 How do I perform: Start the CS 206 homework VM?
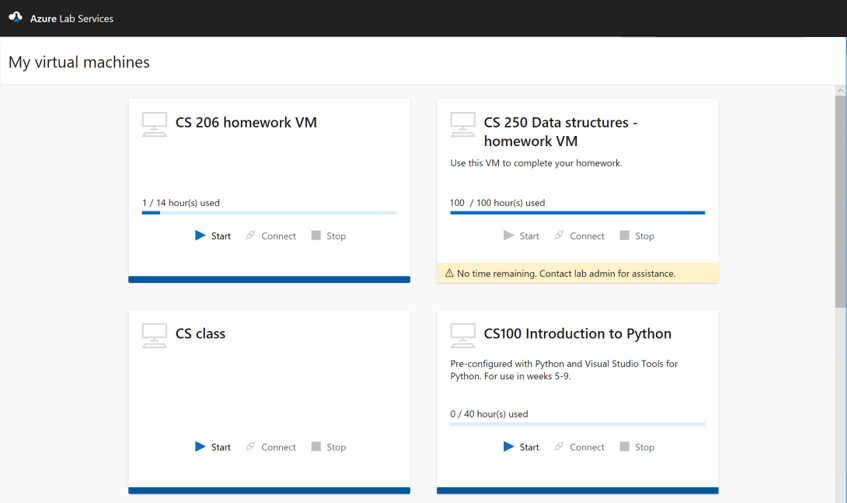tap(212, 236)
